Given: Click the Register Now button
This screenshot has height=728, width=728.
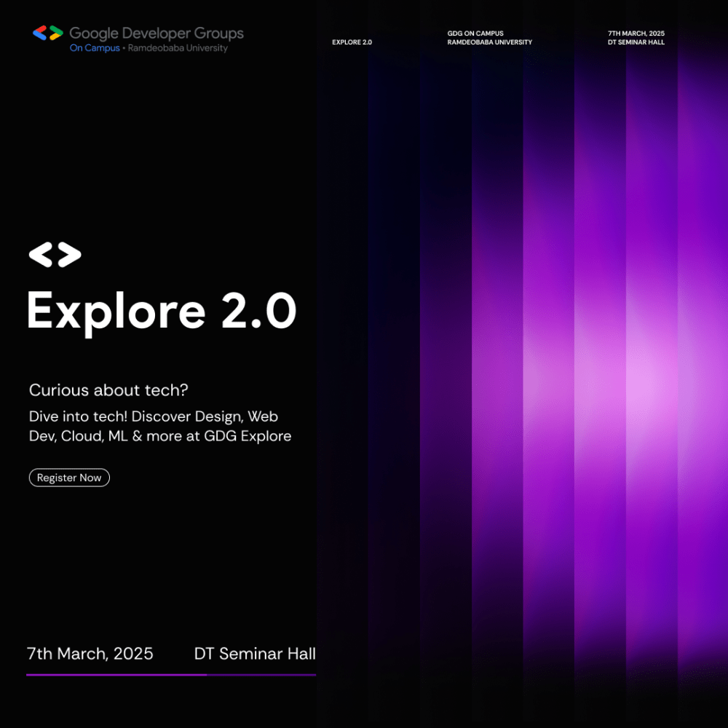Looking at the screenshot, I should pyautogui.click(x=69, y=478).
